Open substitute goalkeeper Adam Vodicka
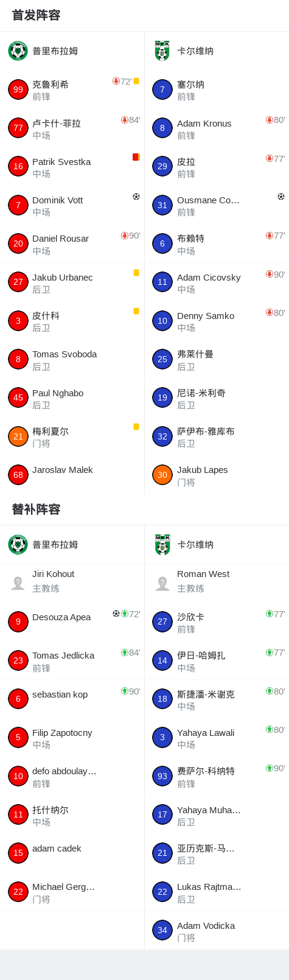289x980 pixels. pyautogui.click(x=217, y=931)
